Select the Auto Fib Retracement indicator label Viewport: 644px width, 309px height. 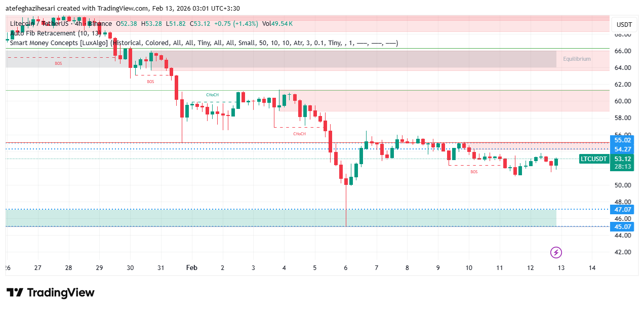tap(50, 33)
